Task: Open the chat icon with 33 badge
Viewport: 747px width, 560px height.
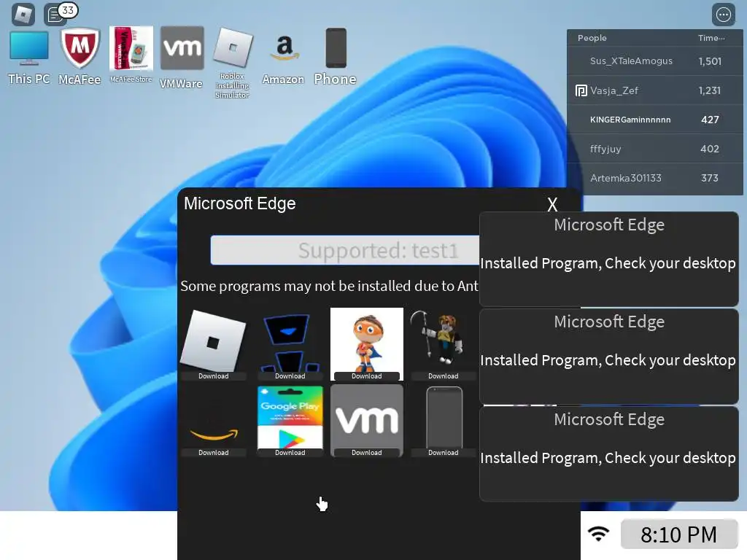Action: click(x=56, y=15)
